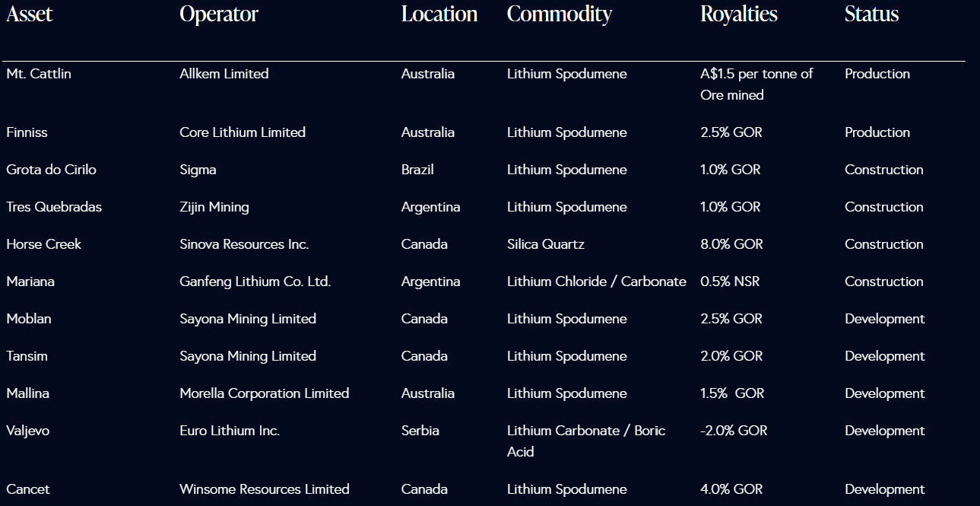Click the Location column header
Image resolution: width=980 pixels, height=506 pixels.
(439, 14)
